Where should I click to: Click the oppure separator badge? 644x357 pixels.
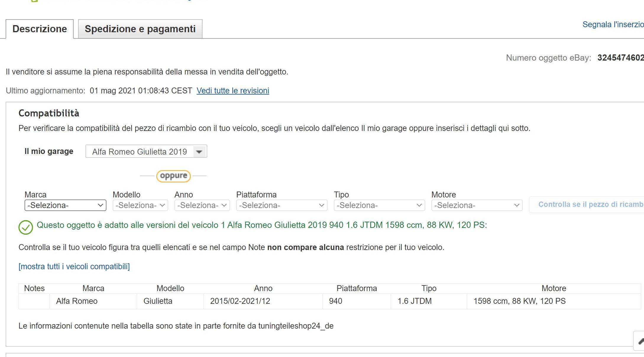173,176
